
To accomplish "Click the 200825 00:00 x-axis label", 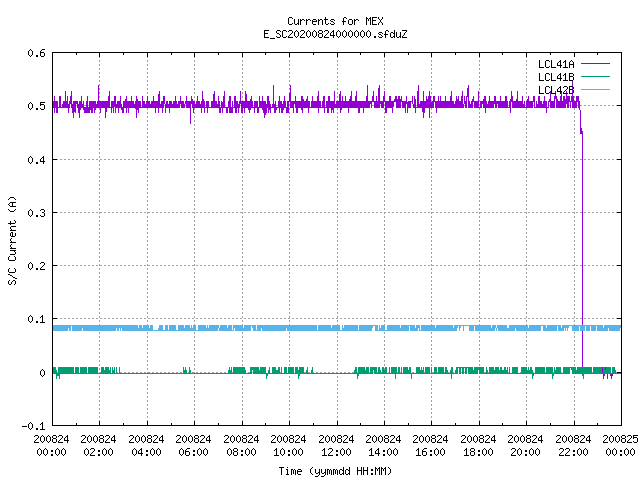I will click(x=620, y=446).
